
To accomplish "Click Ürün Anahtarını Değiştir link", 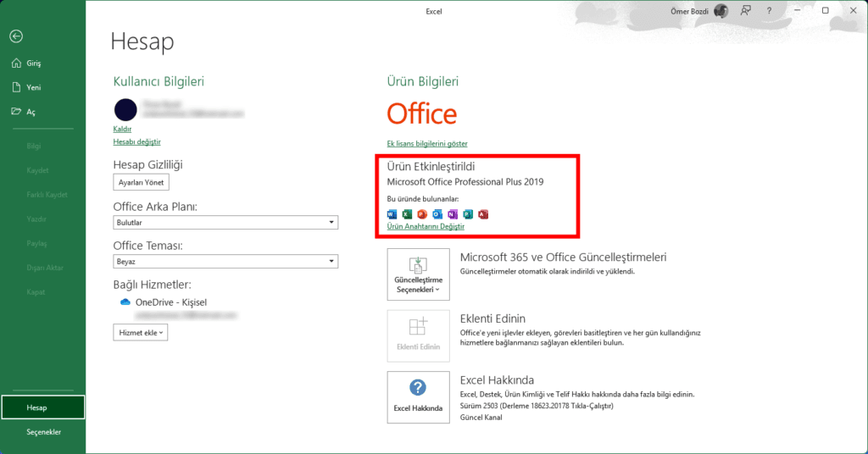I will pos(426,227).
